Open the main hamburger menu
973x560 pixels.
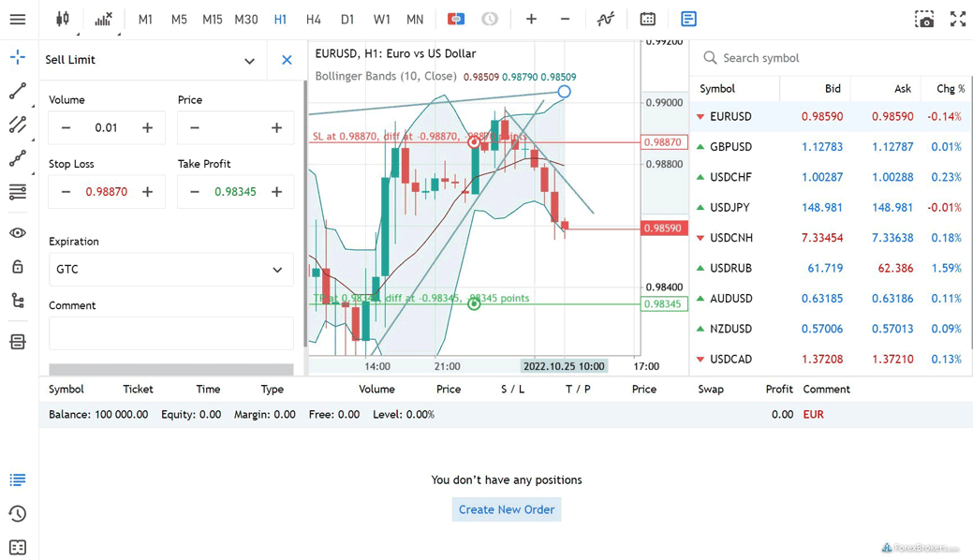tap(18, 19)
